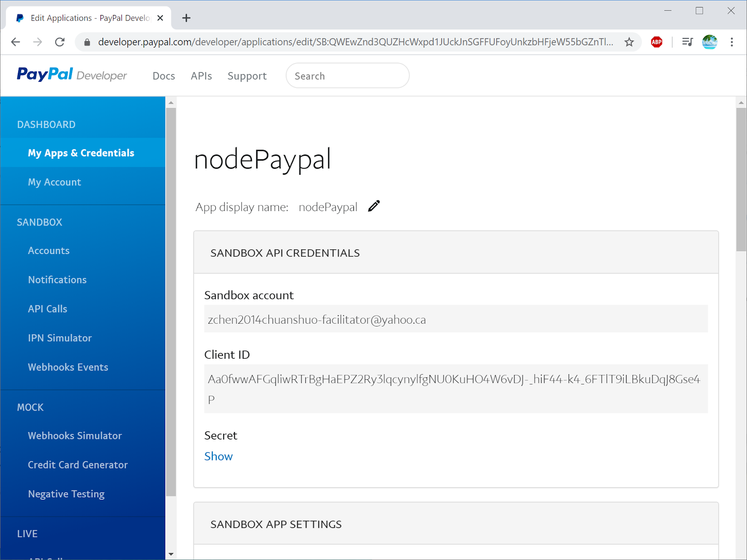Click the MOCK sidebar heading
This screenshot has height=560, width=747.
(30, 407)
